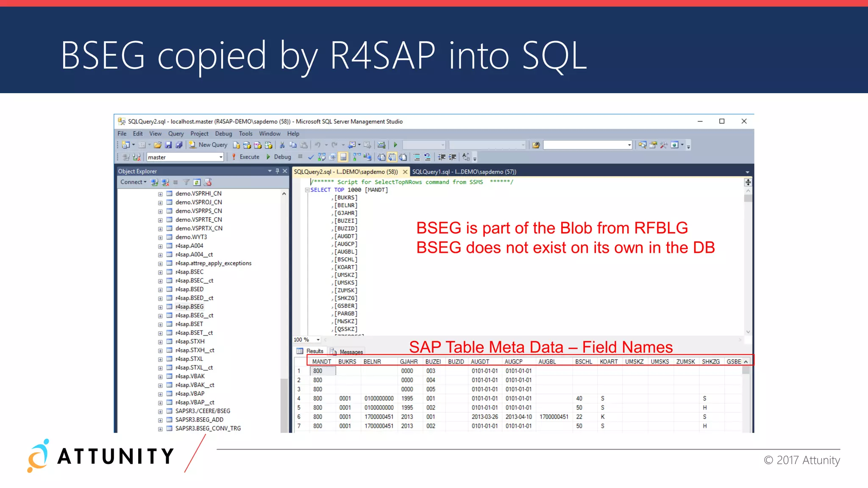
Task: Open the active files list arrow
Action: (x=747, y=172)
